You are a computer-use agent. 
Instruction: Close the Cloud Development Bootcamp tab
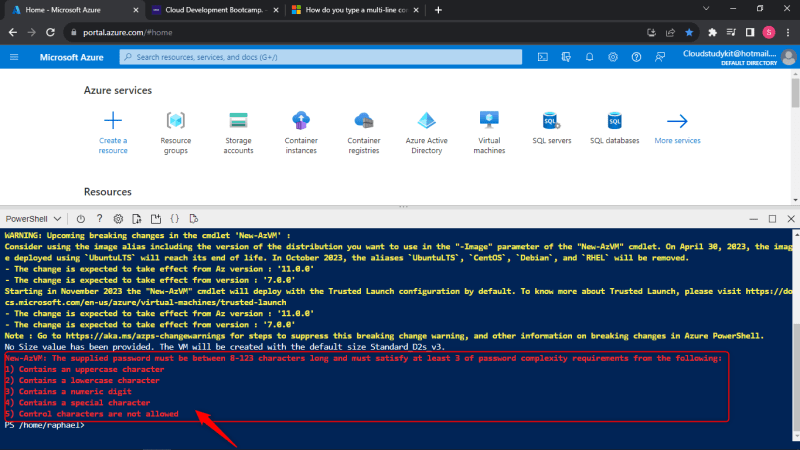276,10
